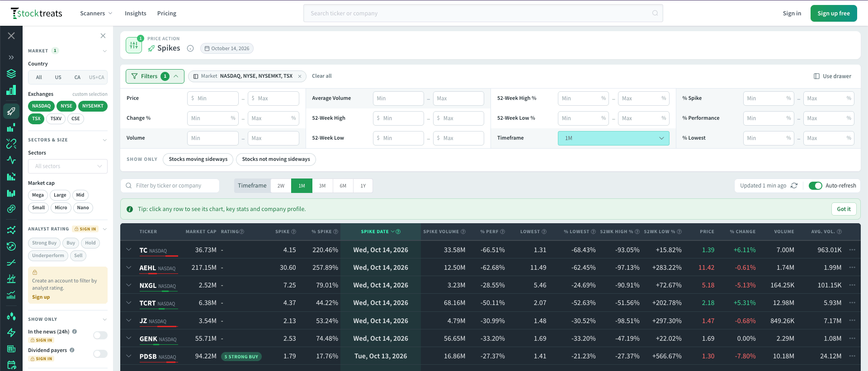Select the rocket Spikes sidebar icon
Image resolution: width=868 pixels, height=371 pixels.
pyautogui.click(x=11, y=111)
